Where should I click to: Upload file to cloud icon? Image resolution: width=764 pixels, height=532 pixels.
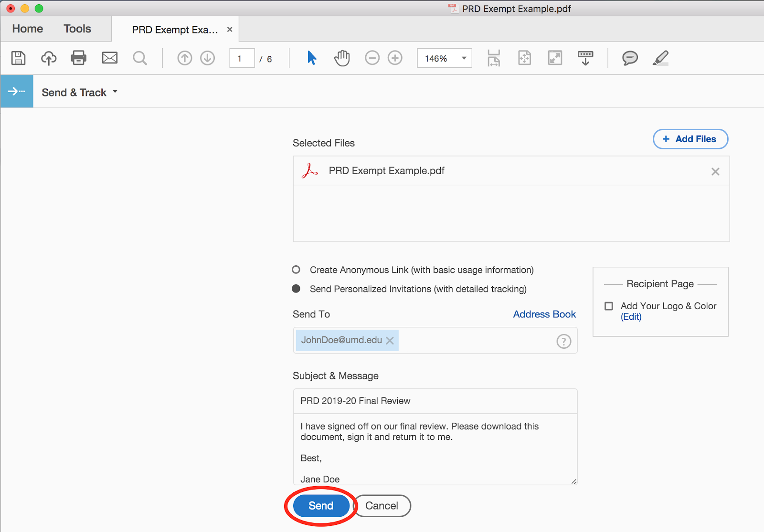[49, 58]
